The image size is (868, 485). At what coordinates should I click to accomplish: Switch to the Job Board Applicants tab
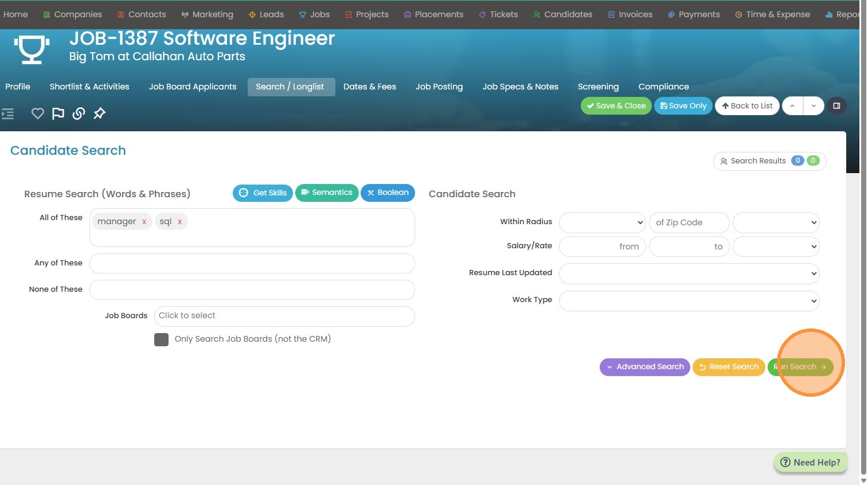193,87
